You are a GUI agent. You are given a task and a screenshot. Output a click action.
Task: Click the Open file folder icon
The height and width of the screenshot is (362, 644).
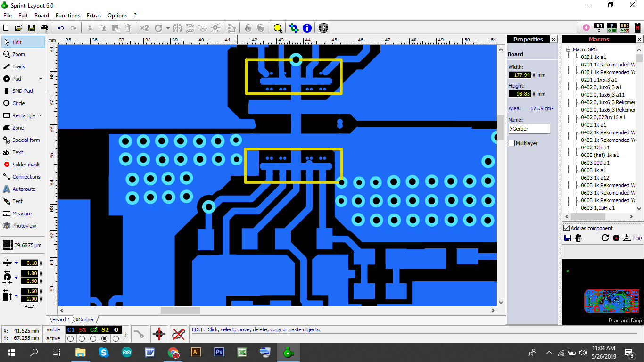19,28
